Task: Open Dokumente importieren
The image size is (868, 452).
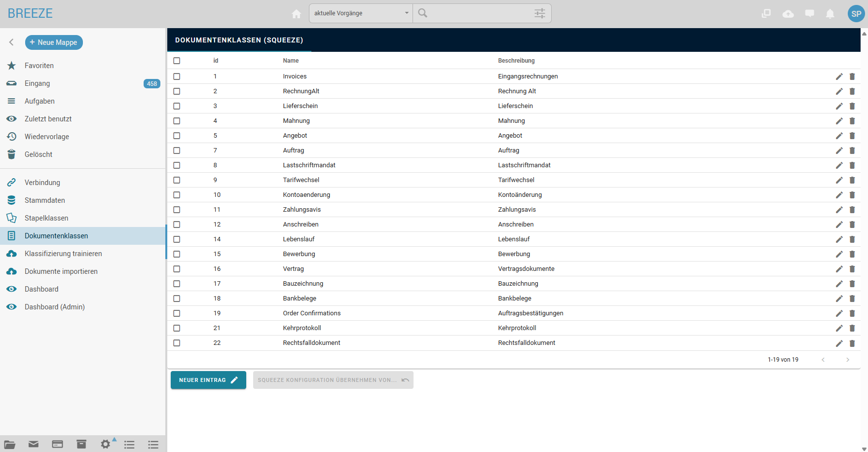Action: tap(82, 271)
